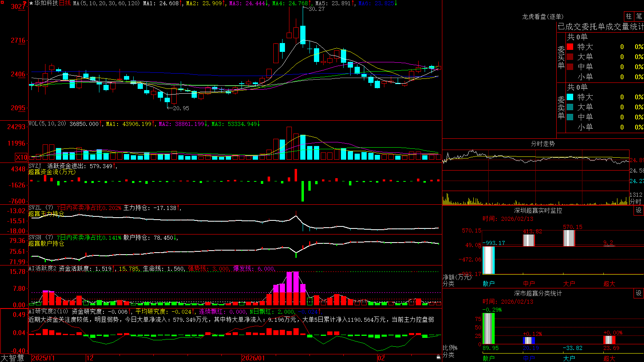The image size is (644, 362).
Task: Click the star icon beside 华如科技
Action: coord(31,3)
